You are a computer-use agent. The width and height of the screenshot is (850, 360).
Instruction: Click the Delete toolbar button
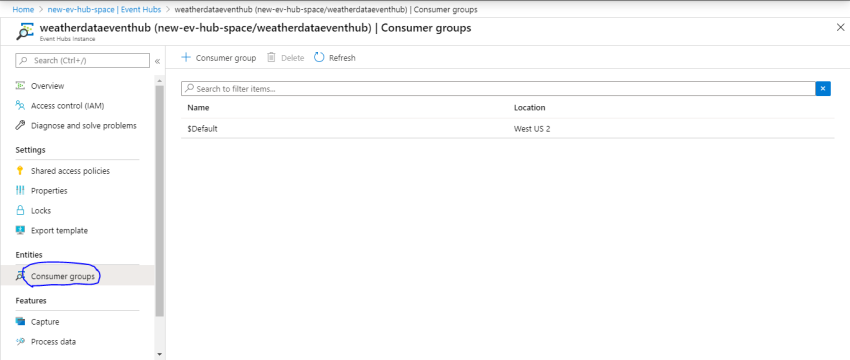pyautogui.click(x=286, y=57)
